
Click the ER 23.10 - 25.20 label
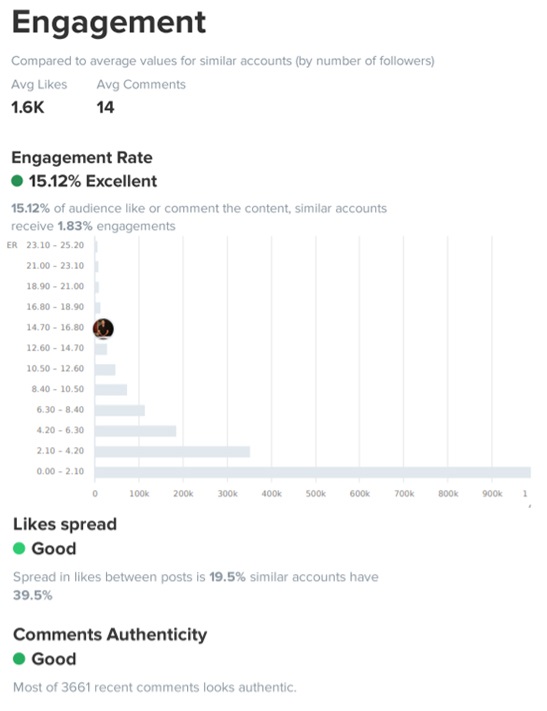coord(45,245)
